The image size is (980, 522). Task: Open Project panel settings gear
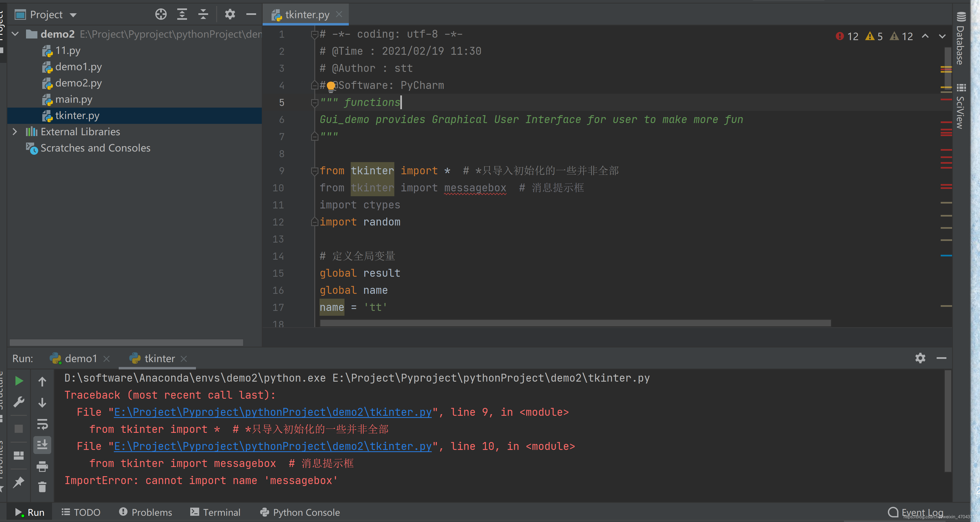click(x=230, y=14)
